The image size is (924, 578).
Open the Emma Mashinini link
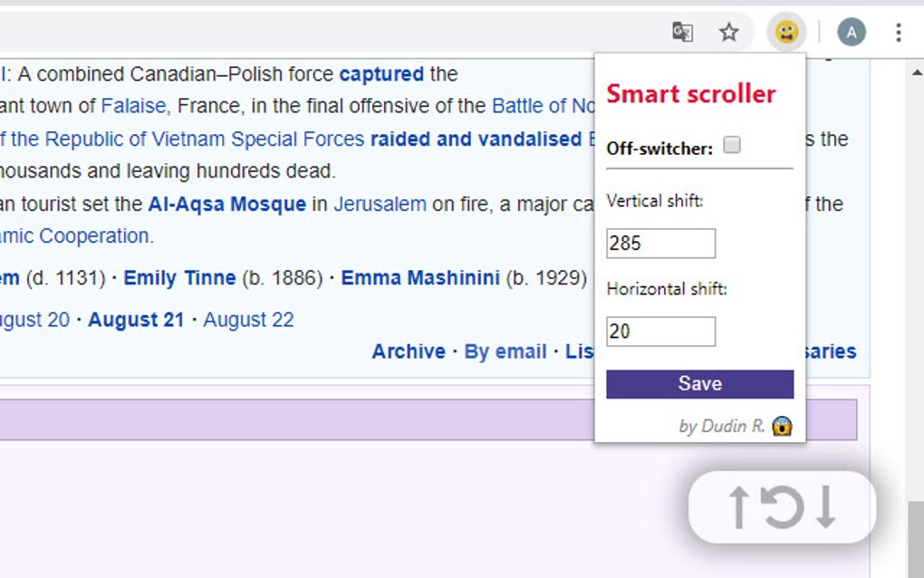click(421, 278)
